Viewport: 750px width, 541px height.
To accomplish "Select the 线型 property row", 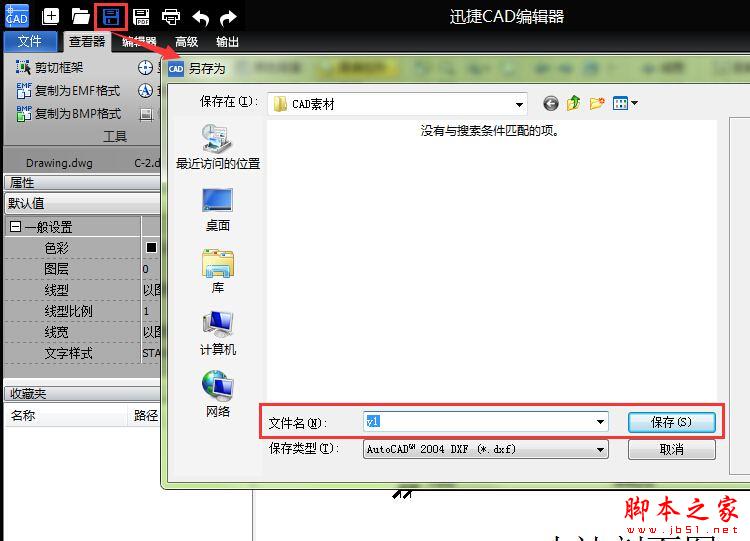I will tap(82, 290).
